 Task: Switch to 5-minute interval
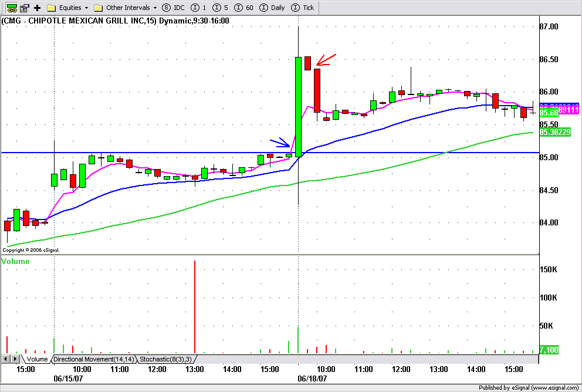point(221,8)
